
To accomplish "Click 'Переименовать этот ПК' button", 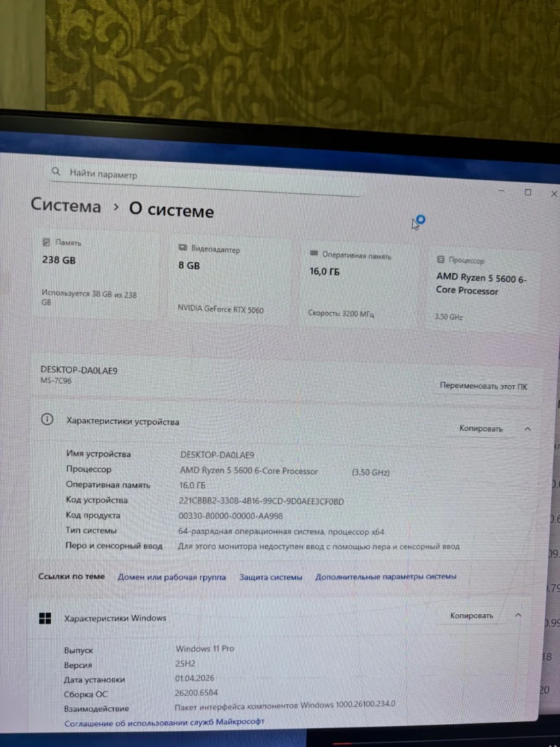I will [483, 387].
